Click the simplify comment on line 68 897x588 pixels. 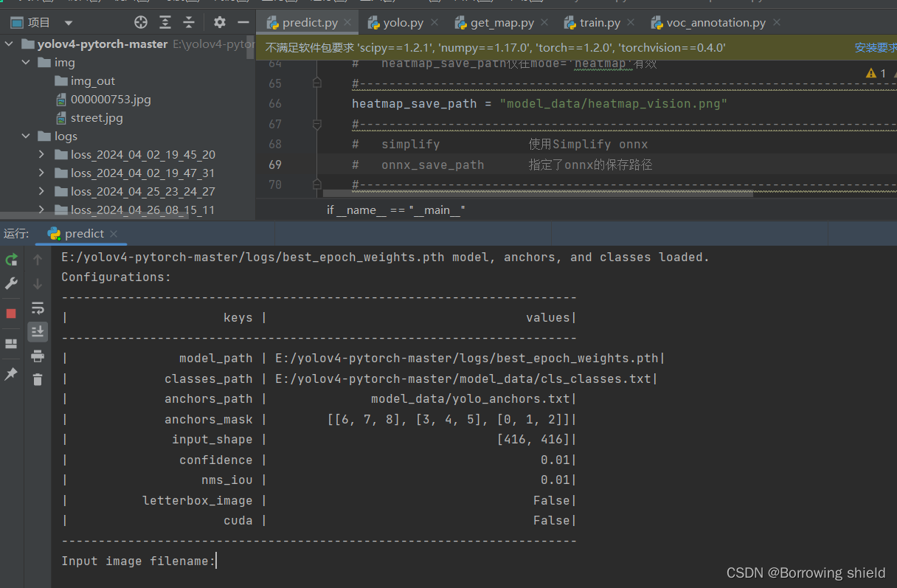(x=499, y=144)
